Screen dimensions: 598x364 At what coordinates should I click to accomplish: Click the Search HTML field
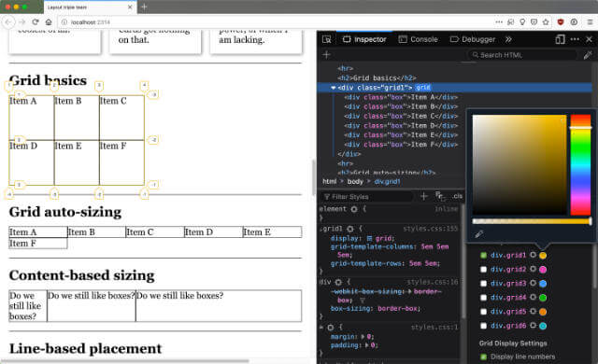(522, 55)
